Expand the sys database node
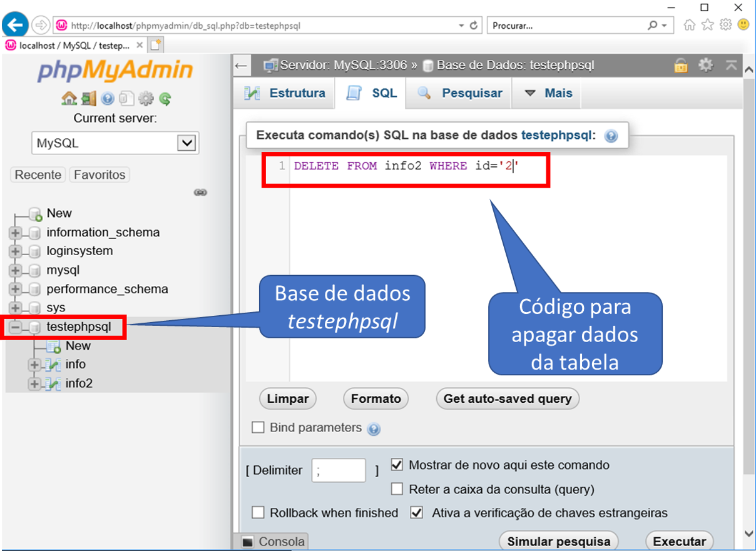Image resolution: width=756 pixels, height=551 pixels. [16, 308]
